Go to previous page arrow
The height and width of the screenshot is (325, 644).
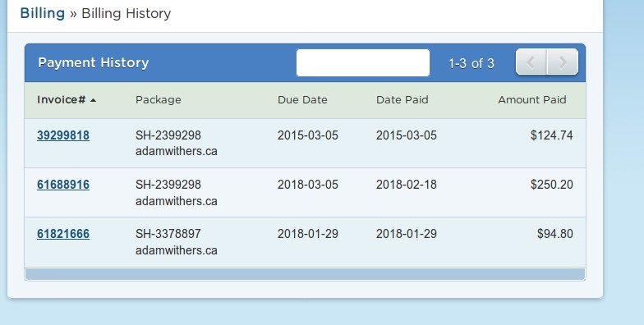click(x=531, y=62)
